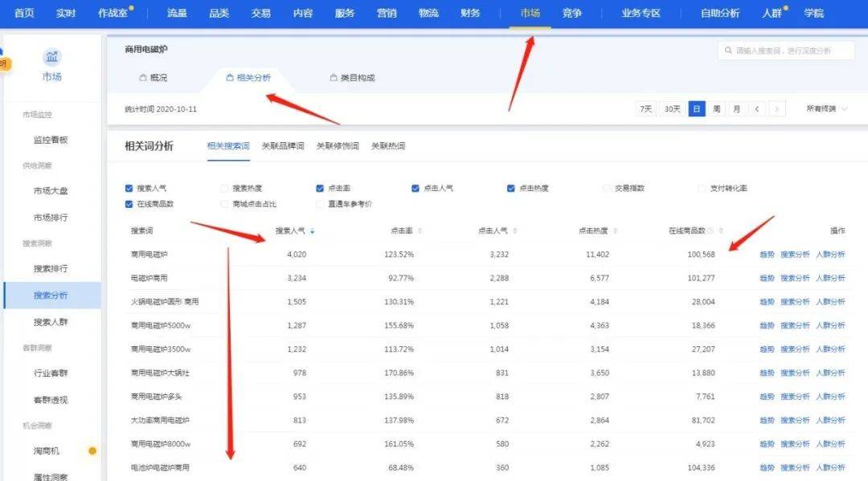868x481 pixels.
Task: Click sort icon next to 点击率 header
Action: [x=420, y=231]
